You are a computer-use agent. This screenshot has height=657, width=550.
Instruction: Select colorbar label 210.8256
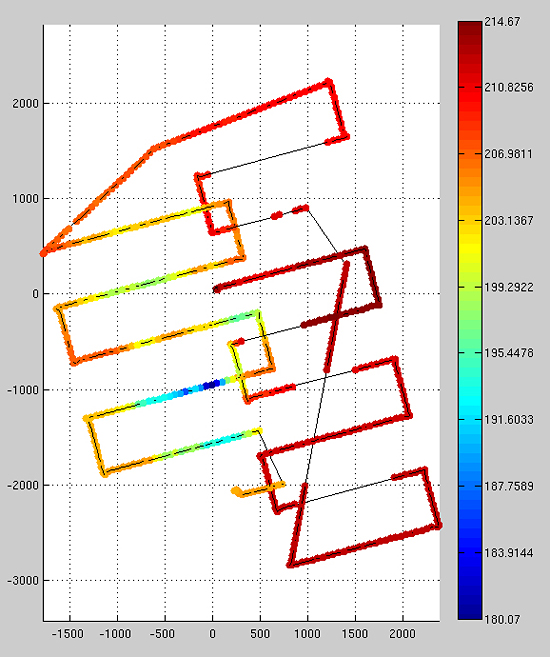pos(509,87)
